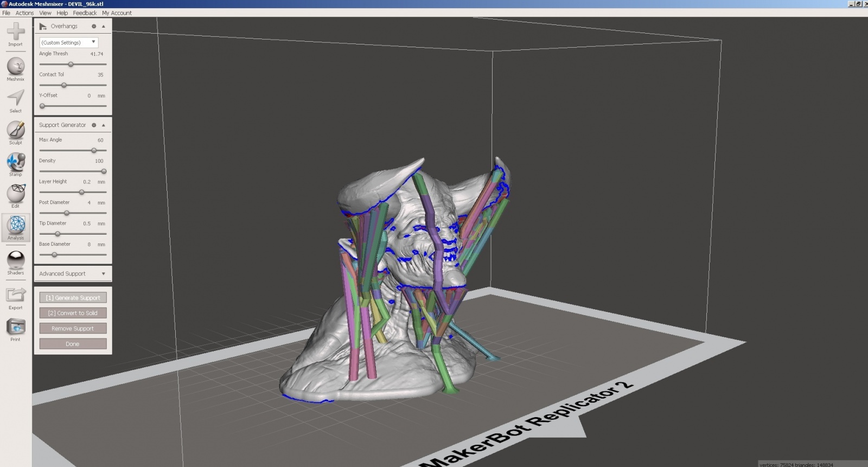Open the Sculpt tool

click(15, 133)
